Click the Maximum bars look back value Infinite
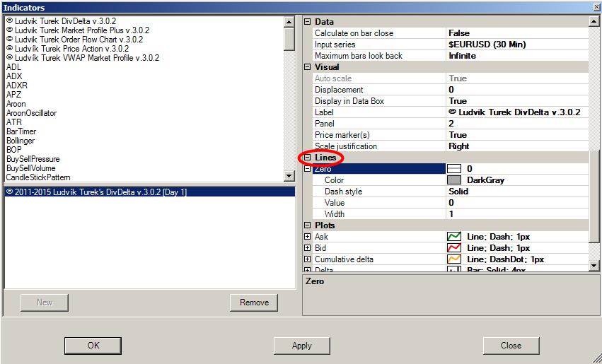 click(x=517, y=56)
